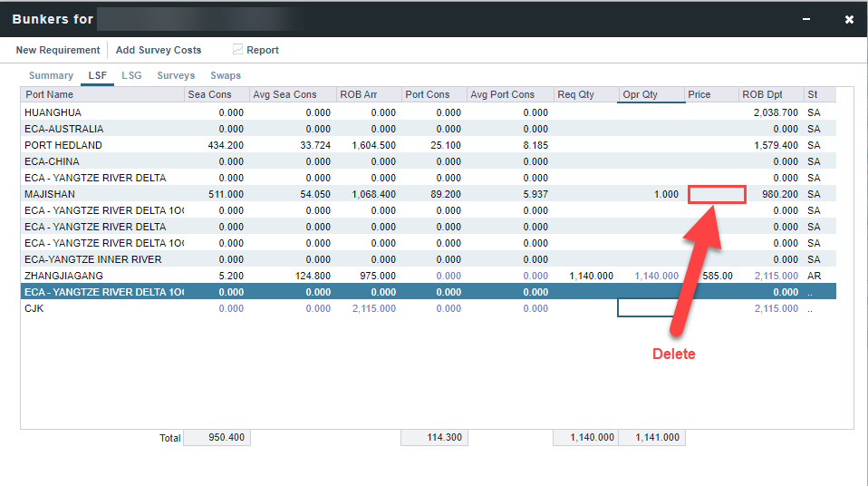Click the Report chart icon
The image size is (868, 486).
point(237,50)
